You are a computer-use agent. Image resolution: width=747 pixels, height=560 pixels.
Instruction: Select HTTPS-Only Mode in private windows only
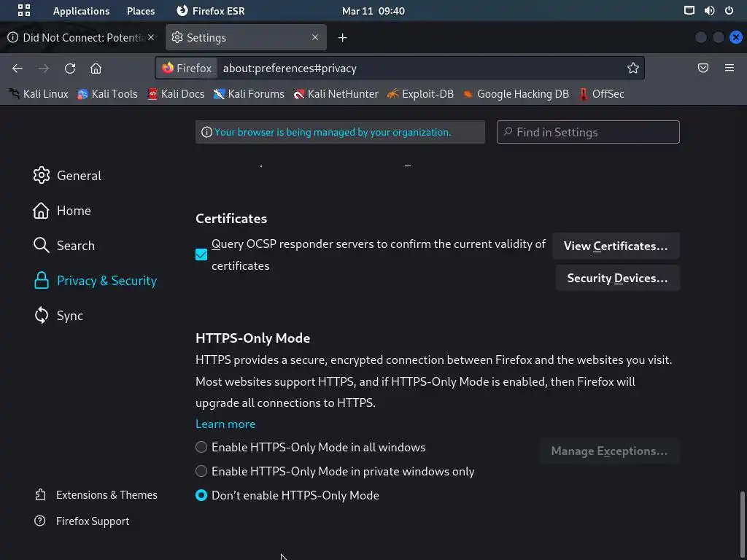click(201, 471)
